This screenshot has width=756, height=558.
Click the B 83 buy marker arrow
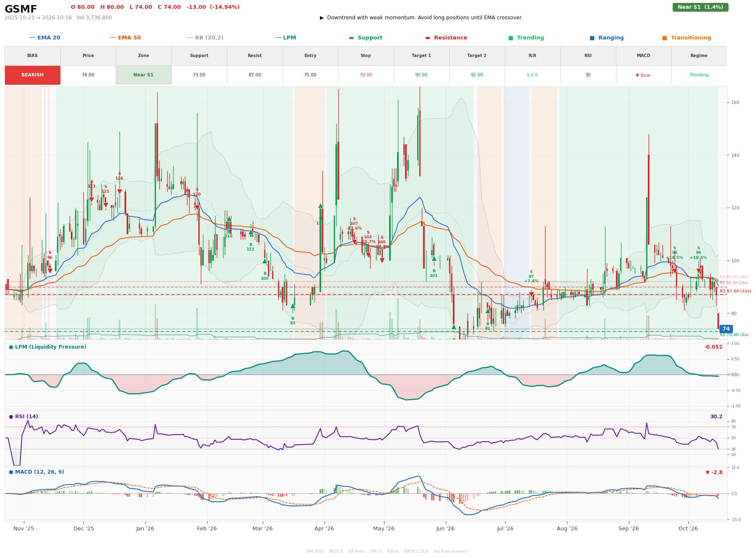point(293,306)
